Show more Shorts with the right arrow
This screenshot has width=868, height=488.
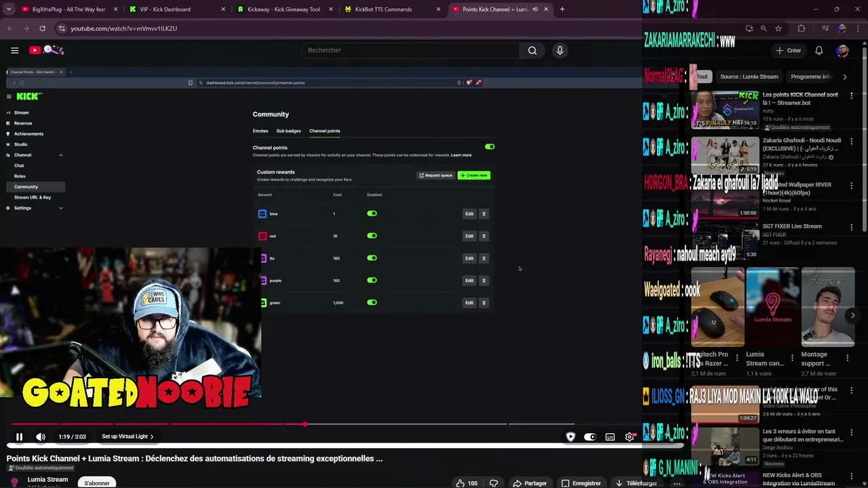(x=852, y=315)
